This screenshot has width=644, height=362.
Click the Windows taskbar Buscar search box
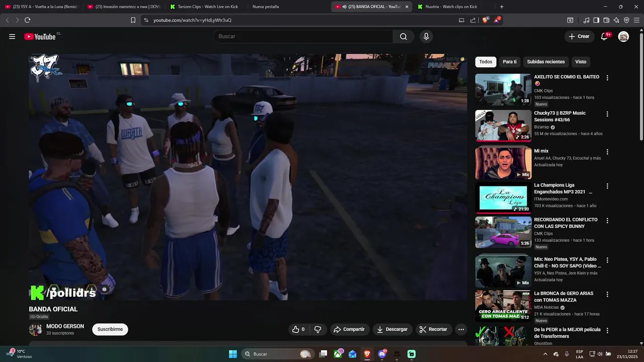[277, 354]
